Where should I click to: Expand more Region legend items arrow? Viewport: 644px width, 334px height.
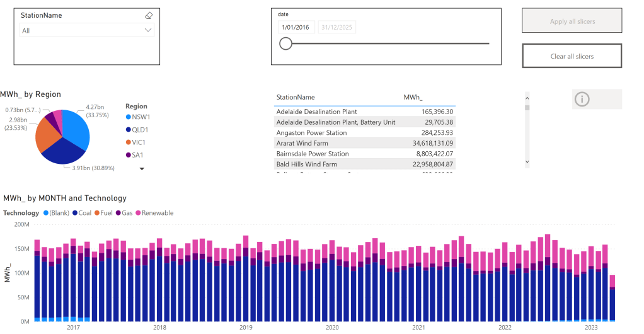142,168
